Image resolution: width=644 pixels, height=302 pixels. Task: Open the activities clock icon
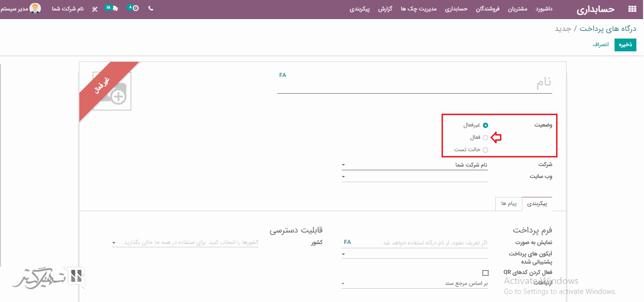(x=135, y=9)
